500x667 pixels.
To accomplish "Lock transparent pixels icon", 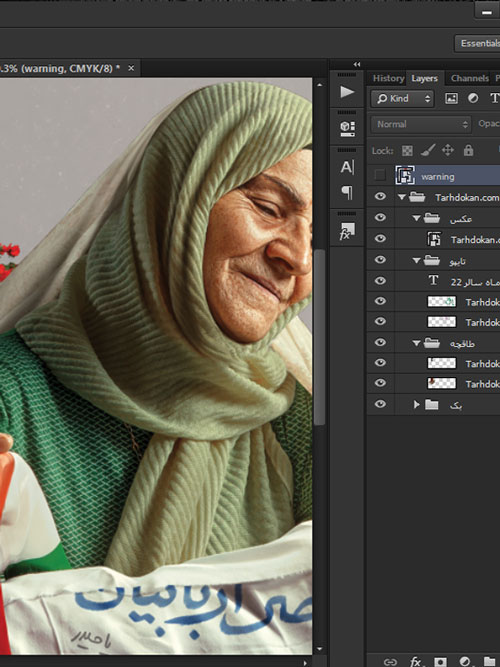I will click(x=407, y=150).
